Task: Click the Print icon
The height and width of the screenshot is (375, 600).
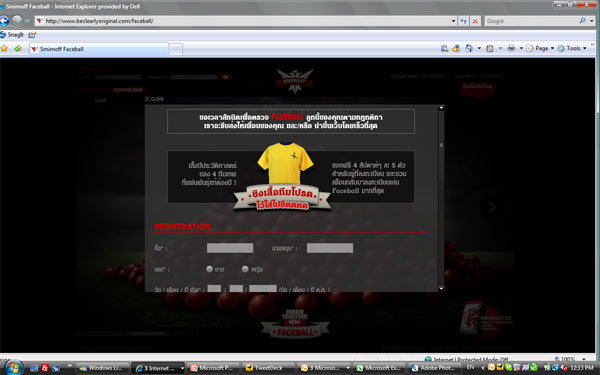Action: [x=511, y=48]
